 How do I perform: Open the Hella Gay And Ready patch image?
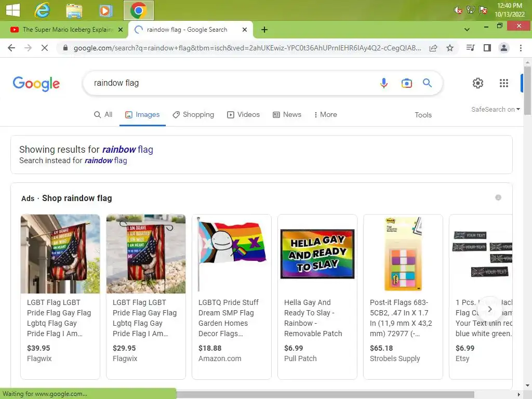tap(317, 254)
